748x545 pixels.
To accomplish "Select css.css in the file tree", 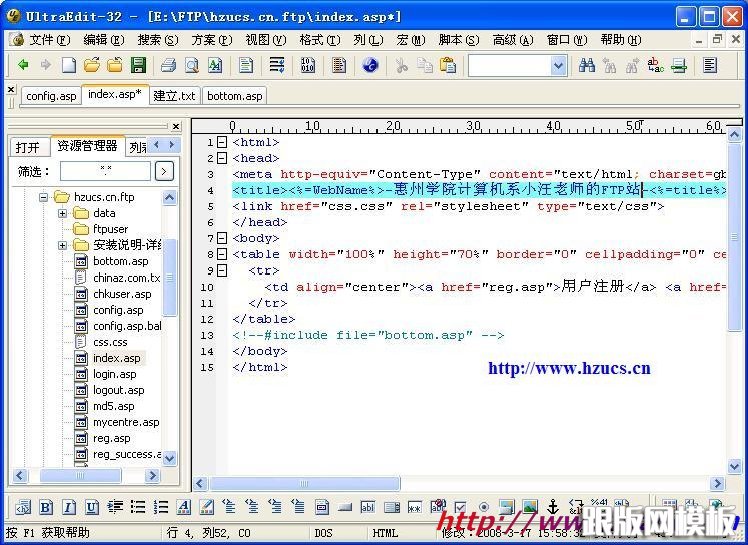I will pos(110,342).
